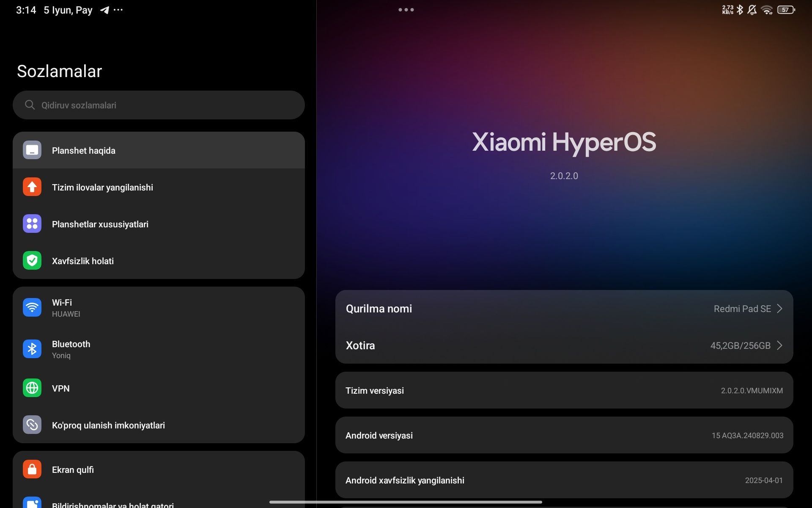
Task: Tap the 45,2GB/256GB storage value
Action: pos(741,345)
